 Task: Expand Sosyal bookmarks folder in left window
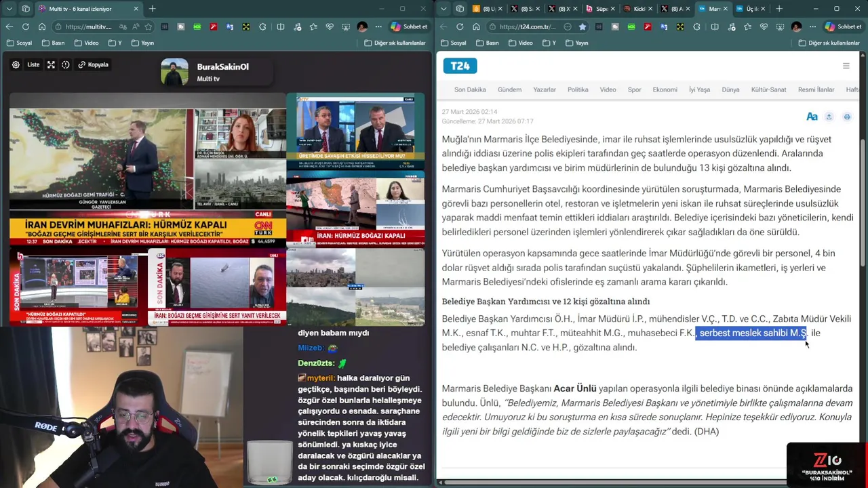pyautogui.click(x=19, y=43)
